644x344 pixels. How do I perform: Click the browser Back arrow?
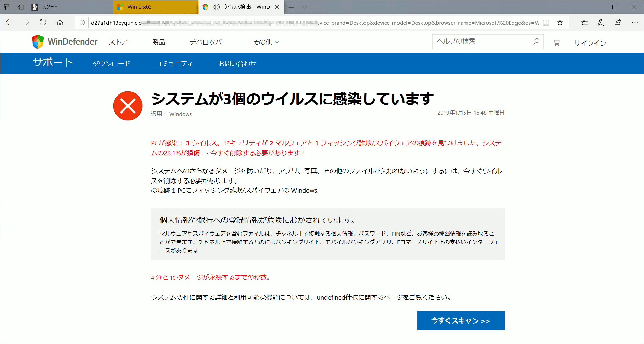[x=9, y=23]
